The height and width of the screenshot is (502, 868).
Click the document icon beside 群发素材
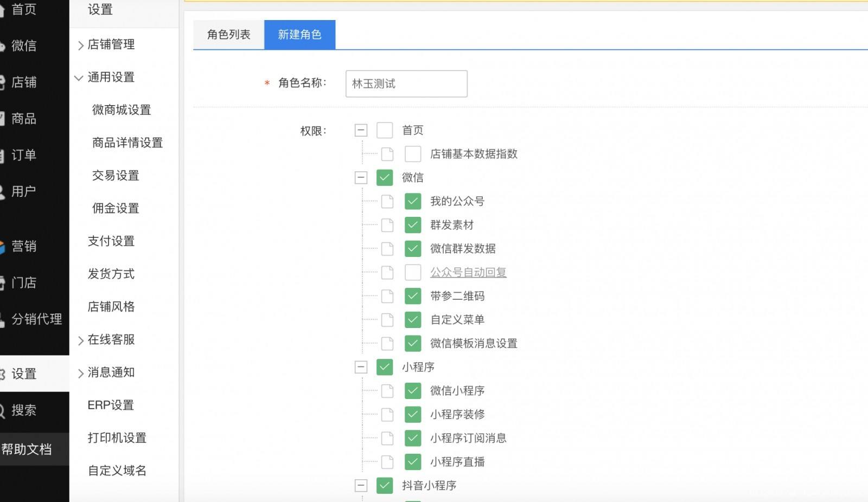pyautogui.click(x=387, y=225)
